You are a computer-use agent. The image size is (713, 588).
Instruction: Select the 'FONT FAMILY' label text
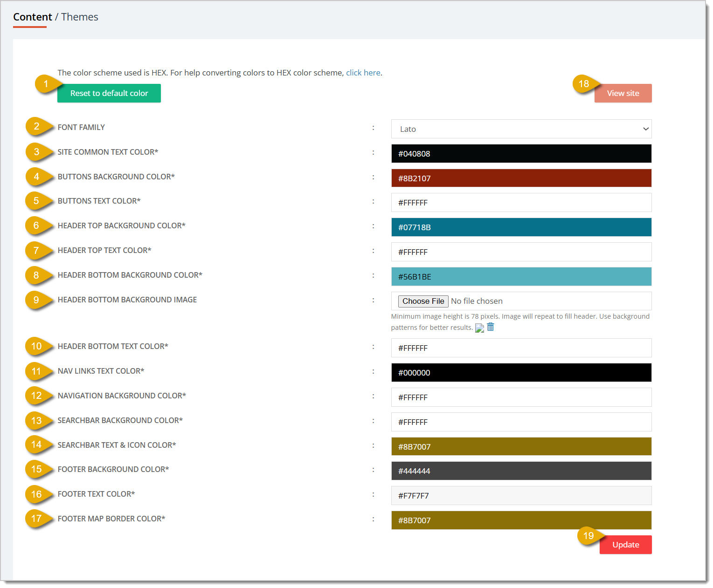tap(81, 127)
